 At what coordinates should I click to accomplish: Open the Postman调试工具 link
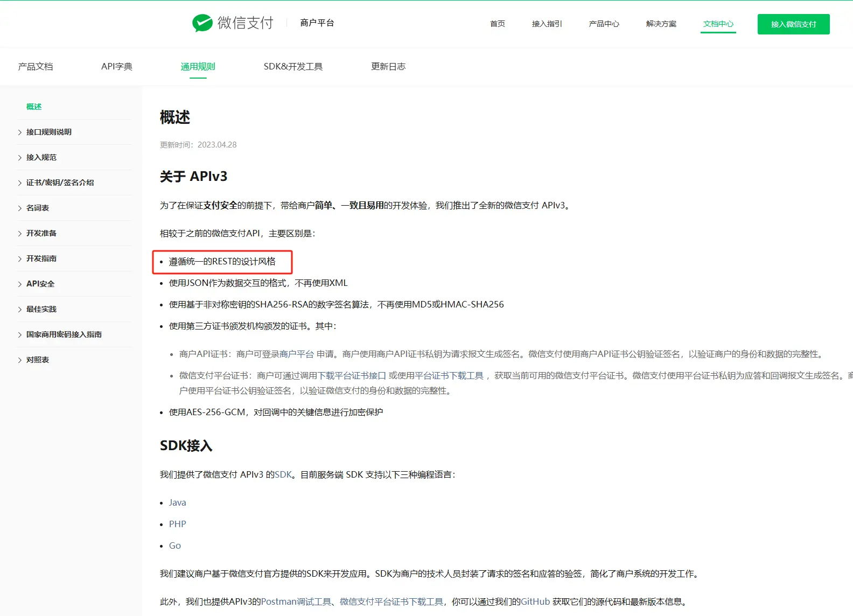(x=296, y=601)
